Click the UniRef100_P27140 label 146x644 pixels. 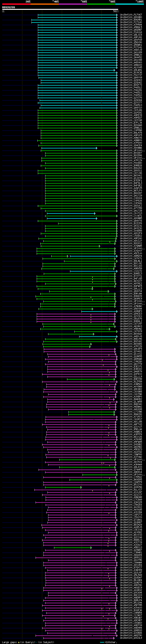coord(131,22)
